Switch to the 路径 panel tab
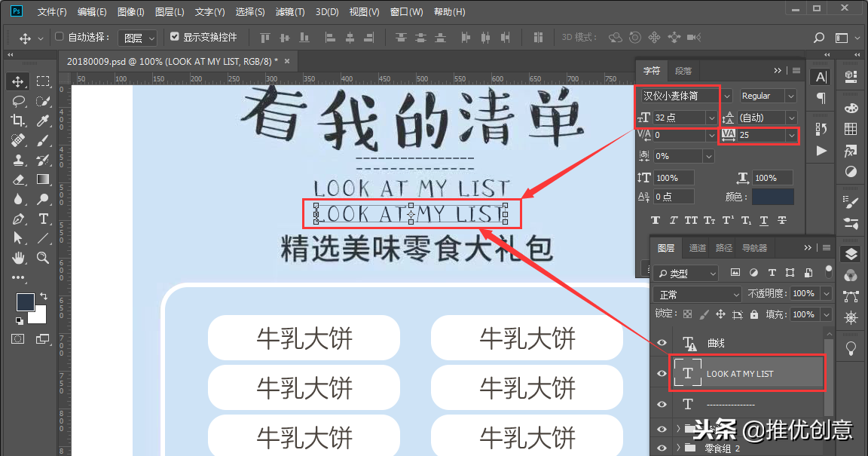 (723, 248)
